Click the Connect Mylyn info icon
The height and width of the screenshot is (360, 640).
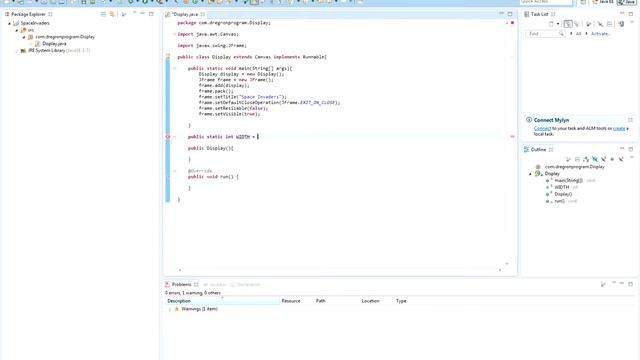529,120
